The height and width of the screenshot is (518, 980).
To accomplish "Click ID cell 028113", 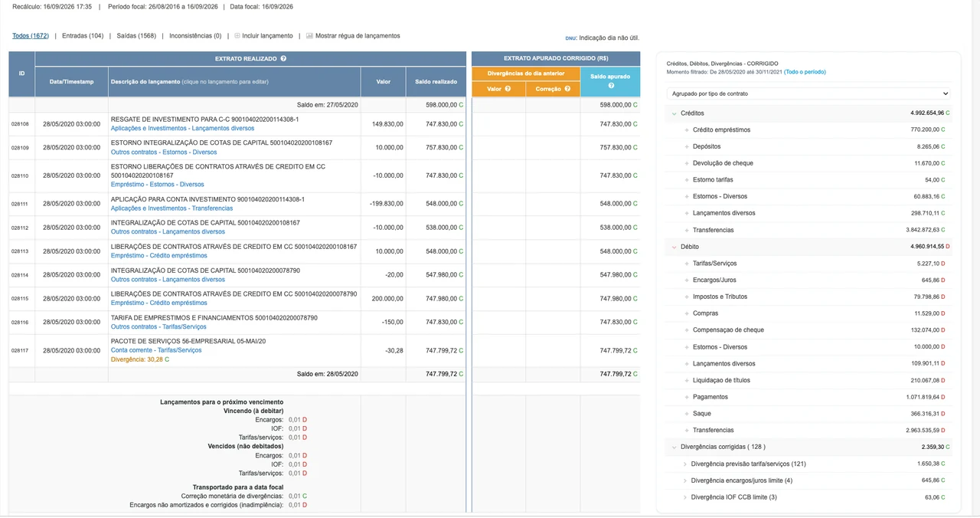I will [20, 251].
